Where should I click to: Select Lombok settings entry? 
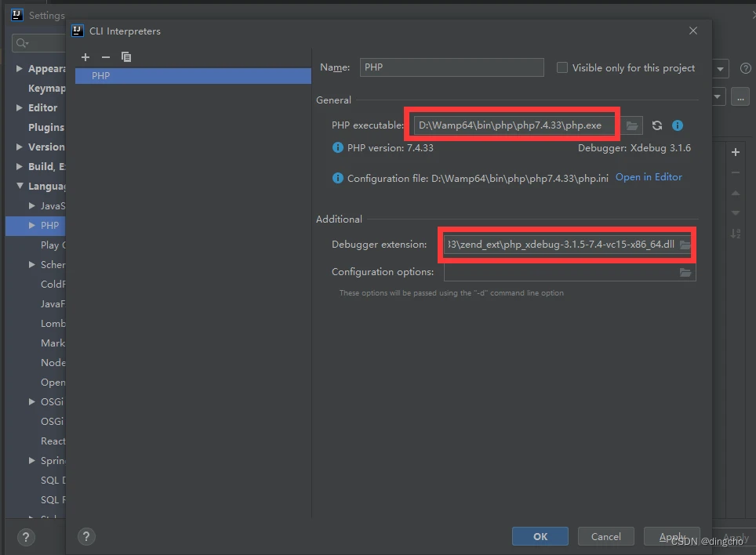click(x=53, y=323)
